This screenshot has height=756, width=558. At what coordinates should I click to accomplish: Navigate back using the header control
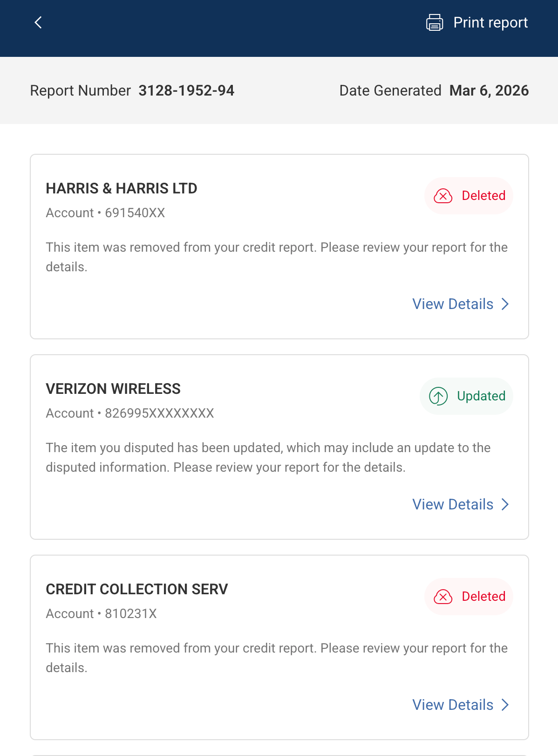point(38,22)
